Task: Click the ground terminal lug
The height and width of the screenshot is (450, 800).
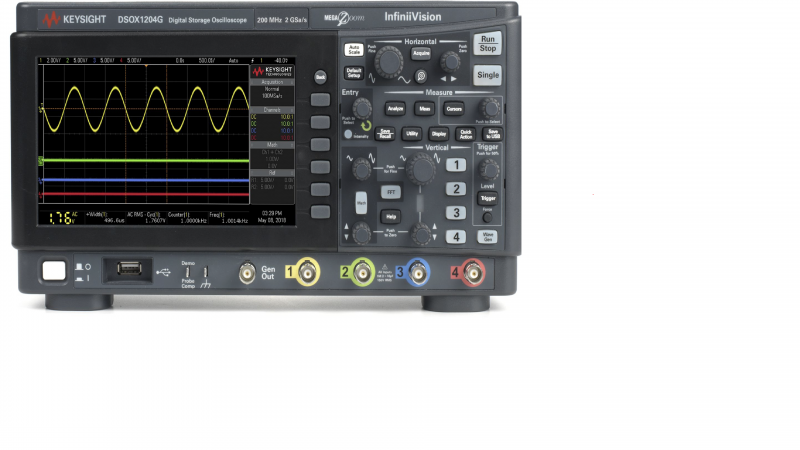Action: tap(206, 272)
